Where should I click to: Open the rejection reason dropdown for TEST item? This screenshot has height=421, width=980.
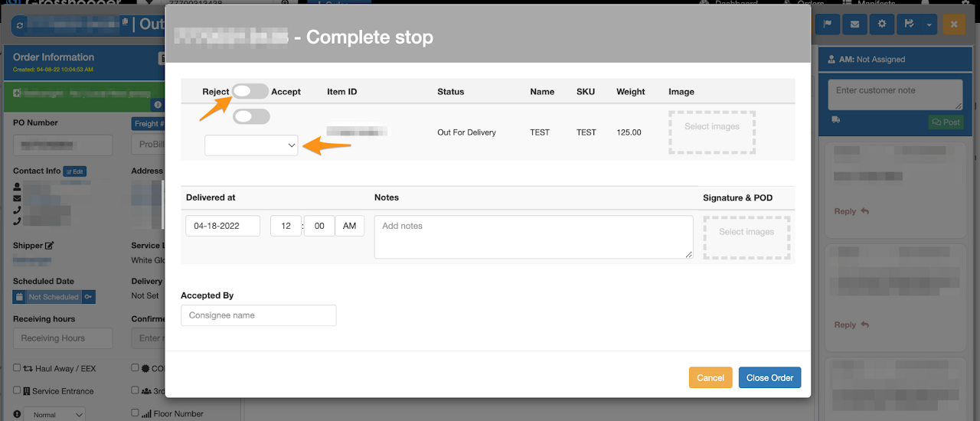(251, 145)
